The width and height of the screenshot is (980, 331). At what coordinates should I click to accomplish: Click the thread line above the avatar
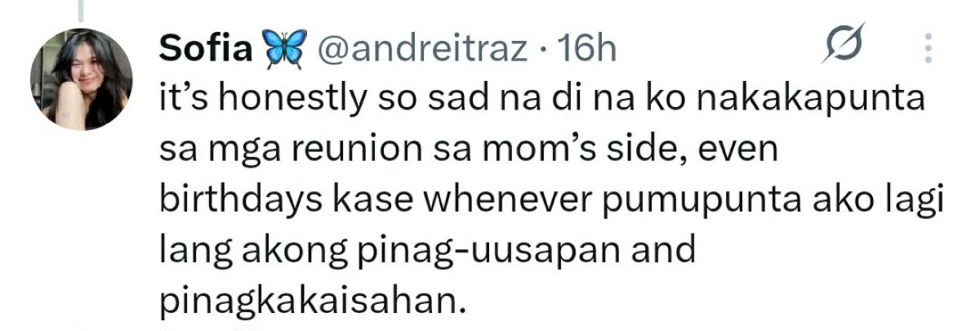tap(81, 10)
